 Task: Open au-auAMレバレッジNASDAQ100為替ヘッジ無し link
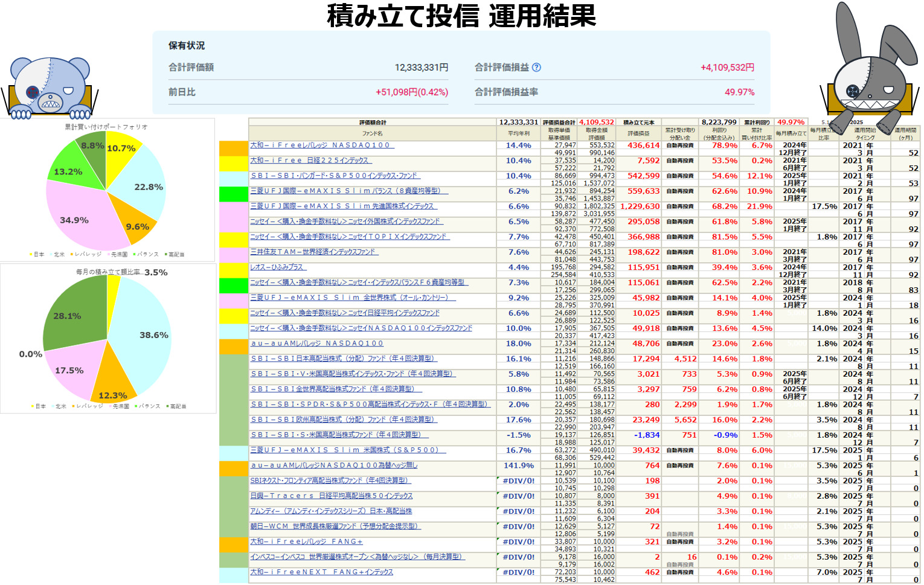[x=334, y=465]
